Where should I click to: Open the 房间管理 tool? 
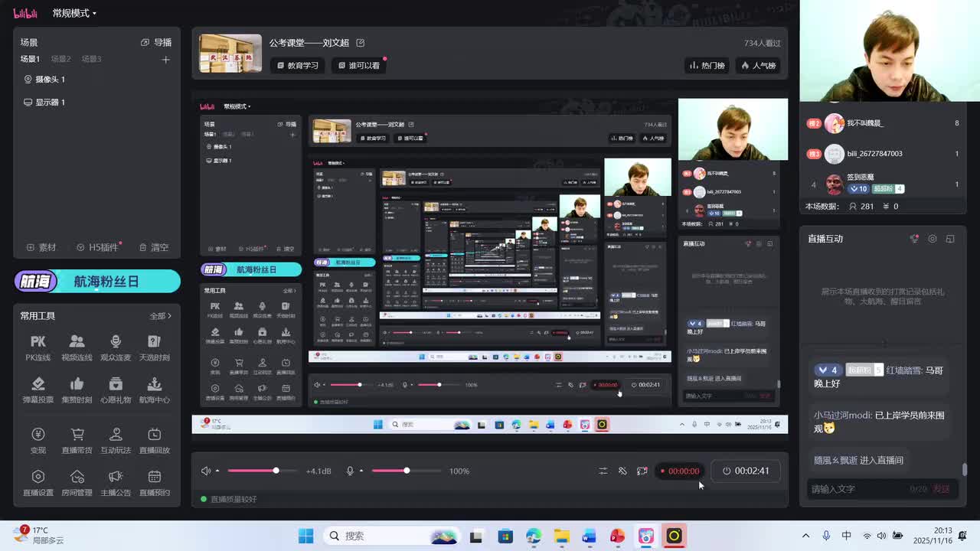(x=77, y=483)
